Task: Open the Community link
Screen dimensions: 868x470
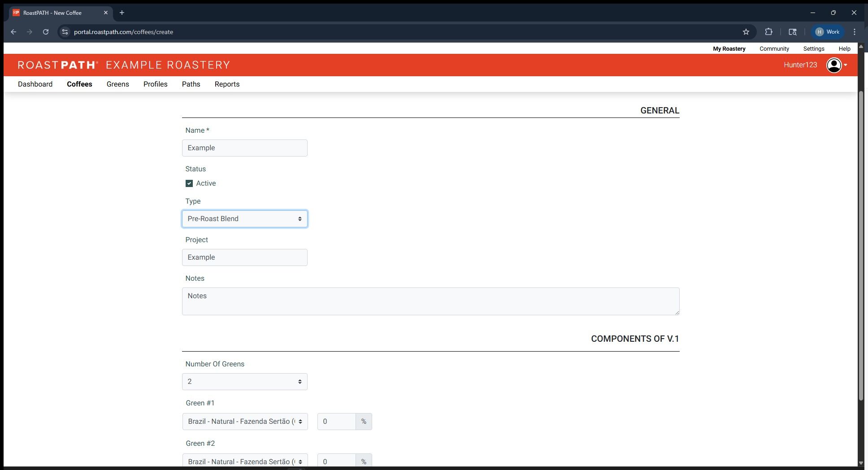Action: pyautogui.click(x=774, y=48)
